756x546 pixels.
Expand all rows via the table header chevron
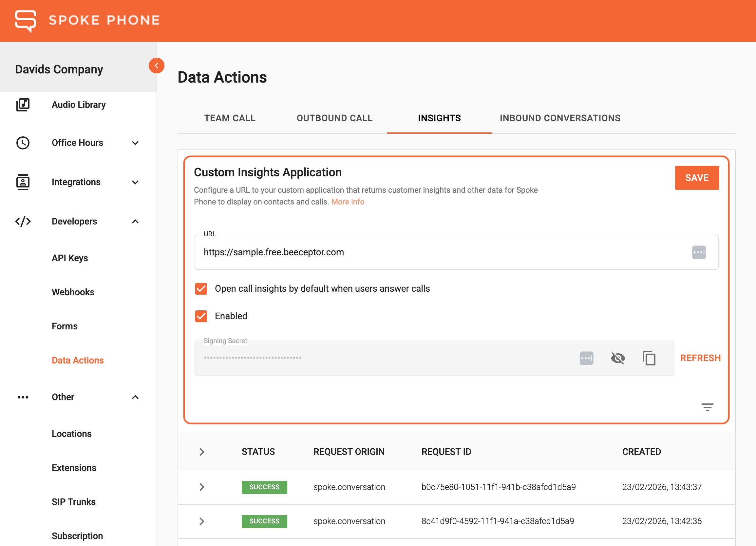pos(202,452)
